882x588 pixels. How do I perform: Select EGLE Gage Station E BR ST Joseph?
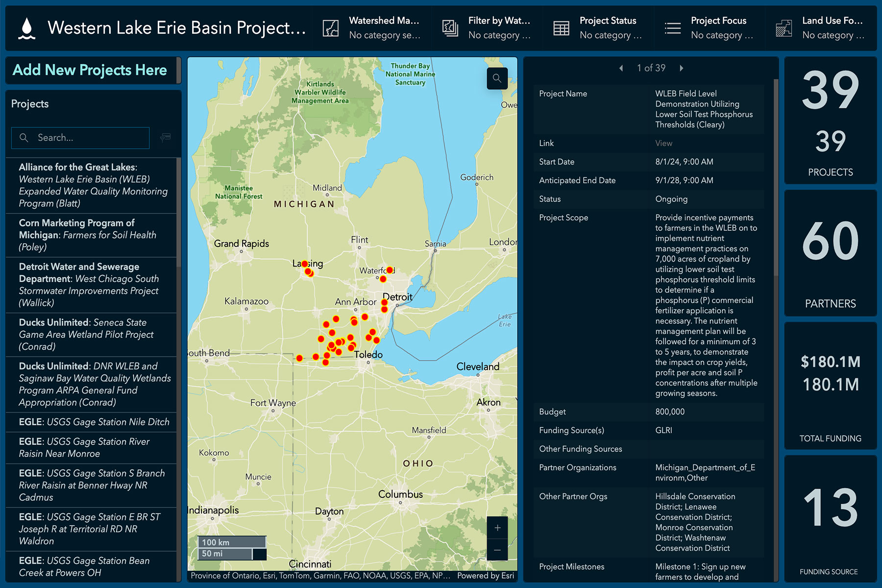(x=91, y=529)
